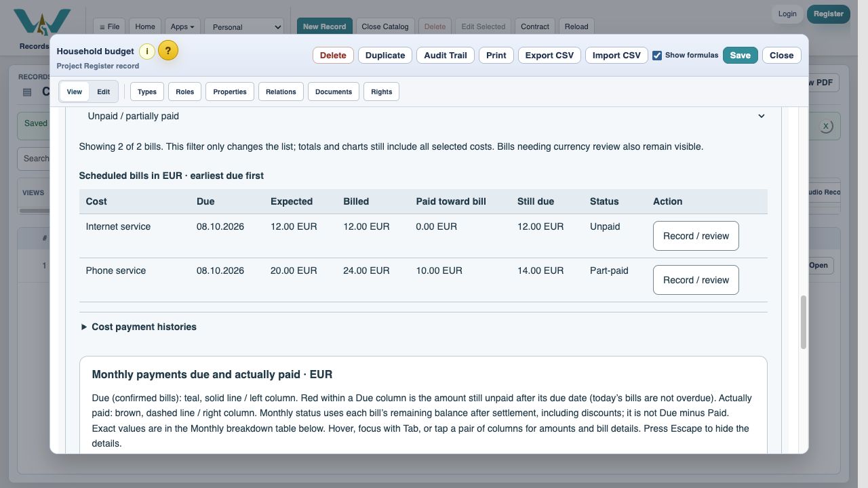This screenshot has width=868, height=488.
Task: Open the Documents tab
Action: 334,91
